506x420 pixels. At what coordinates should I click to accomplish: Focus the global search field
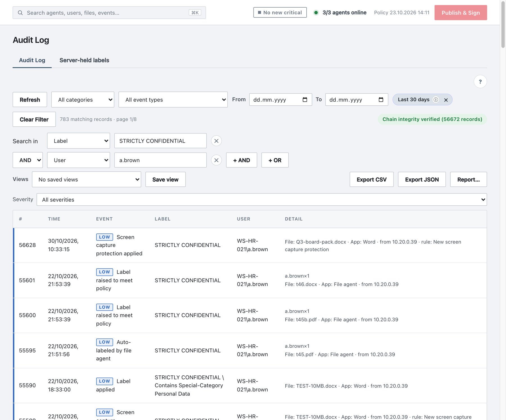coord(109,13)
